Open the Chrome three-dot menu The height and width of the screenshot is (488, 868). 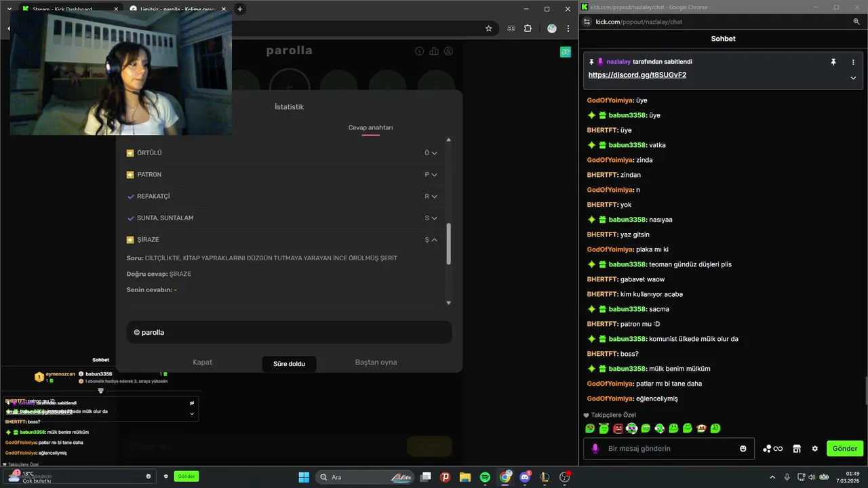(x=568, y=28)
